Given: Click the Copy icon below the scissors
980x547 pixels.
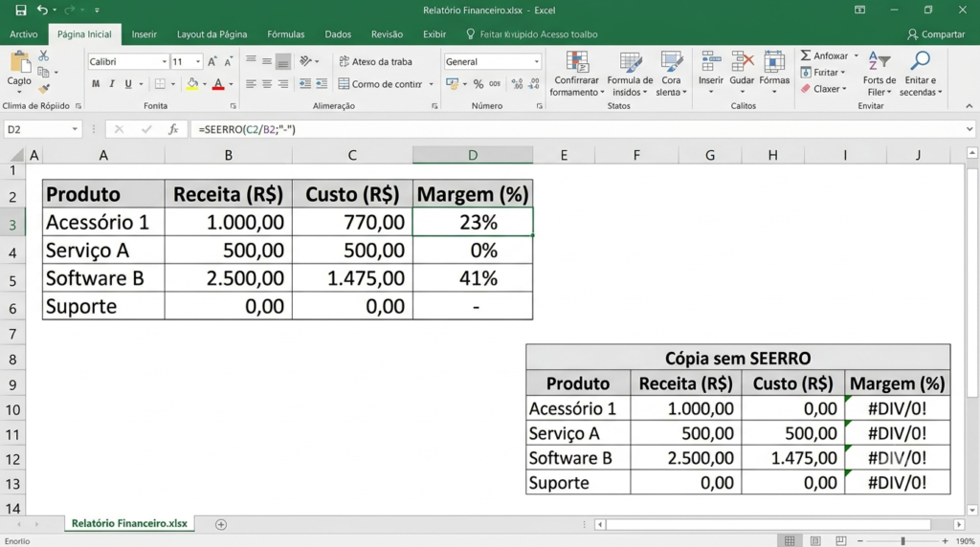Looking at the screenshot, I should click(x=43, y=73).
